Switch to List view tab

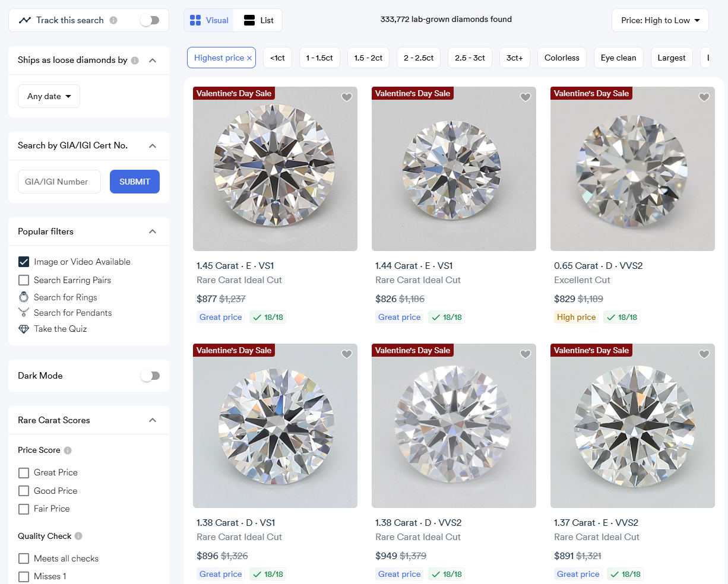point(258,20)
